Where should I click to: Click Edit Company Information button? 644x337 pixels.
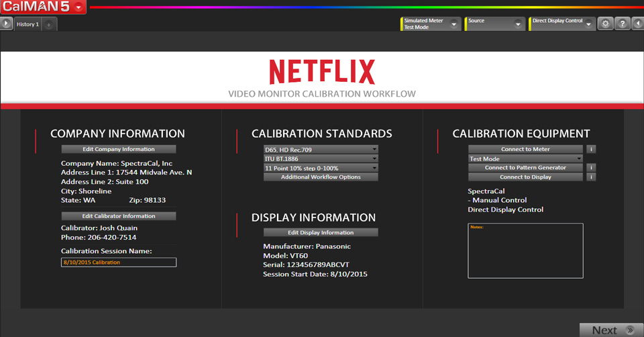click(119, 149)
